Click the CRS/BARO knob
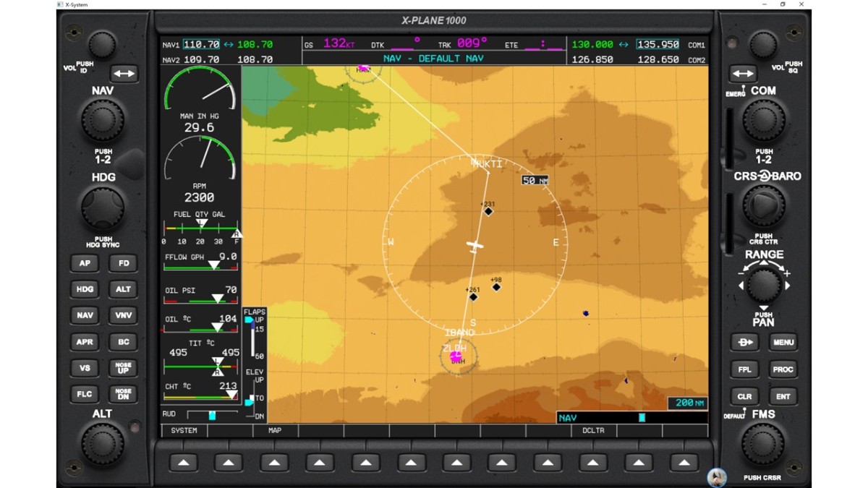Image resolution: width=868 pixels, height=488 pixels. (763, 206)
